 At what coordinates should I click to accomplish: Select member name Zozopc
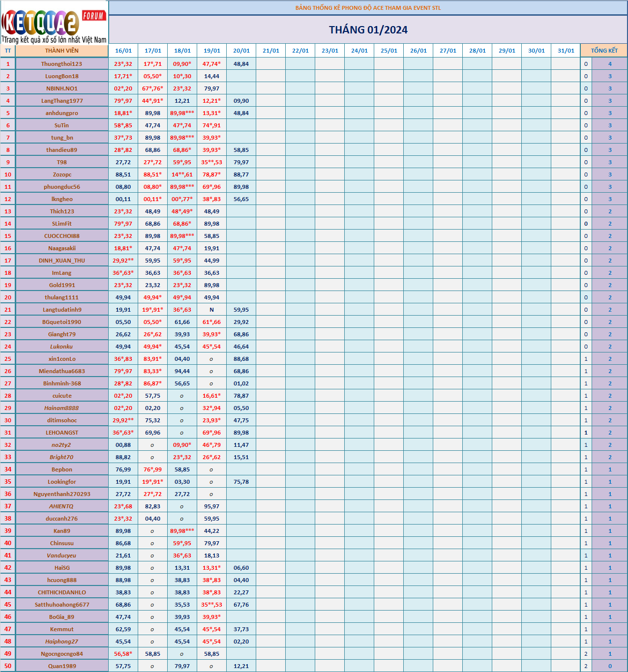tap(62, 175)
